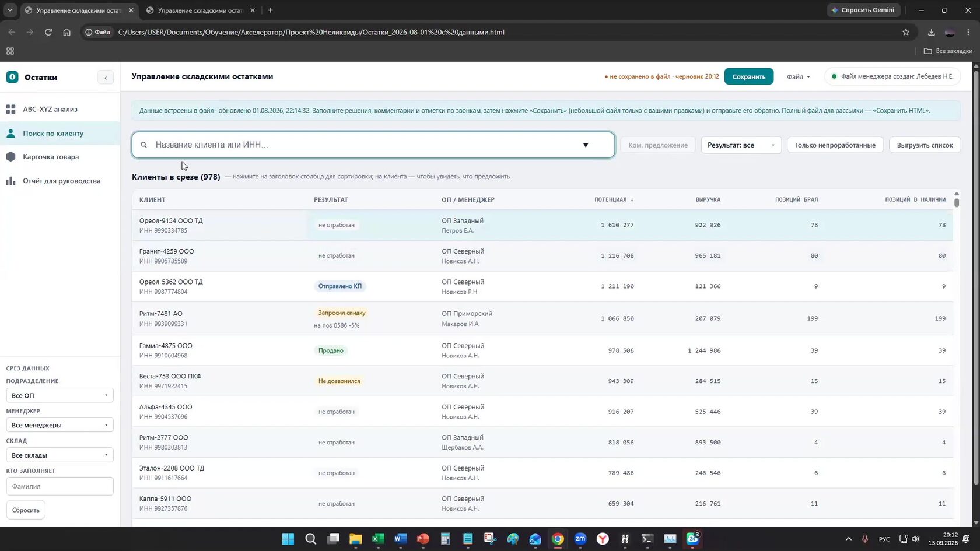Open new browser tab plus icon

click(270, 10)
